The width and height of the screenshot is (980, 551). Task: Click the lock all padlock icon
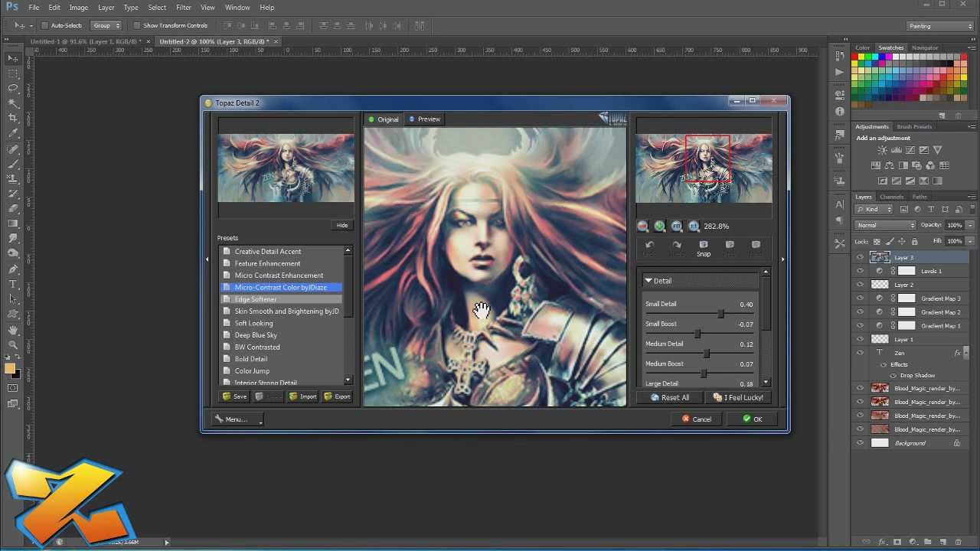coord(915,241)
